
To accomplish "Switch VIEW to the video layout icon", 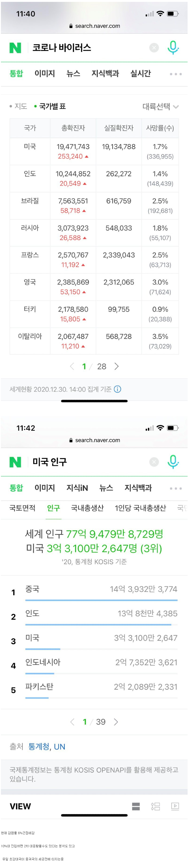I will click(175, 806).
